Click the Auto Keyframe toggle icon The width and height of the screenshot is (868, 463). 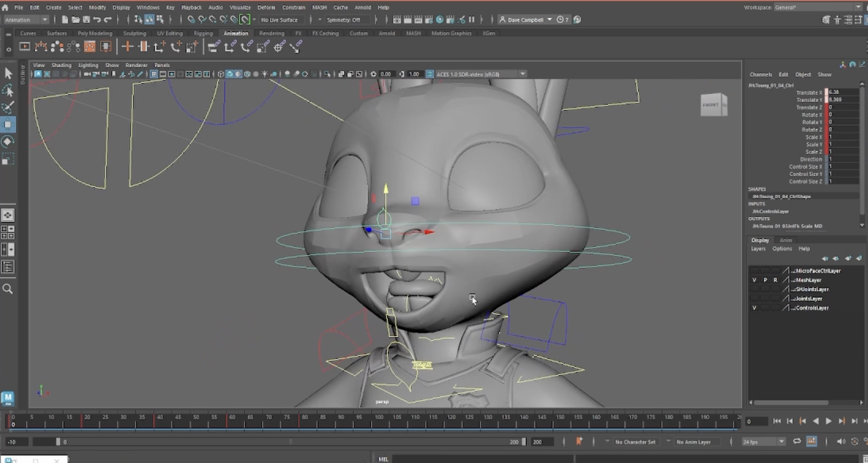(x=578, y=441)
